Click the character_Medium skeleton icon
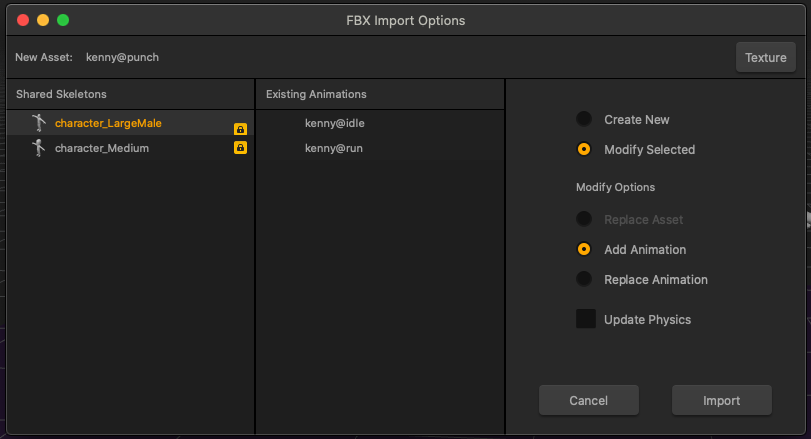811x439 pixels. tap(38, 148)
